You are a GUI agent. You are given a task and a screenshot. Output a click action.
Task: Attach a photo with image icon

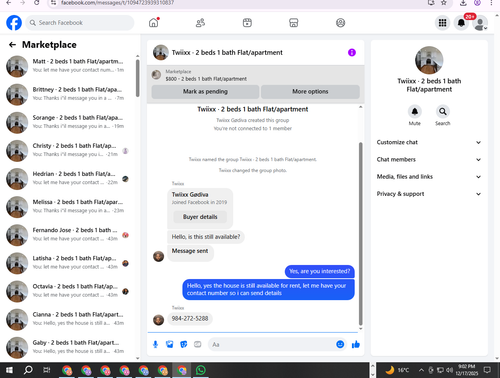click(x=170, y=344)
